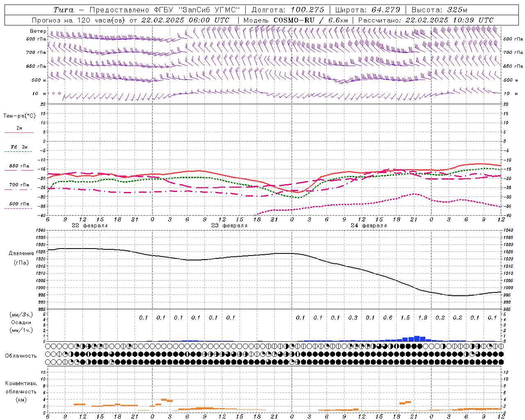The width and height of the screenshot is (525, 420).
Task: Click the '23 февраля' date label
Action: pyautogui.click(x=229, y=226)
